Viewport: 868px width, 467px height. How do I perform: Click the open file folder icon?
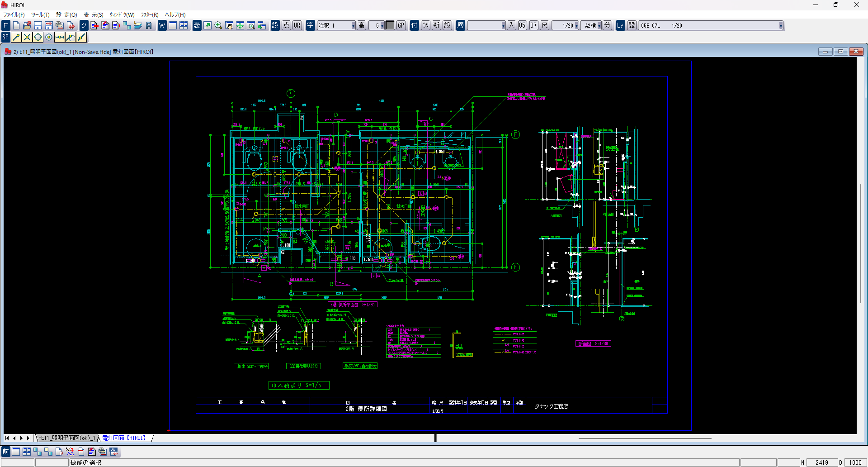pos(27,26)
